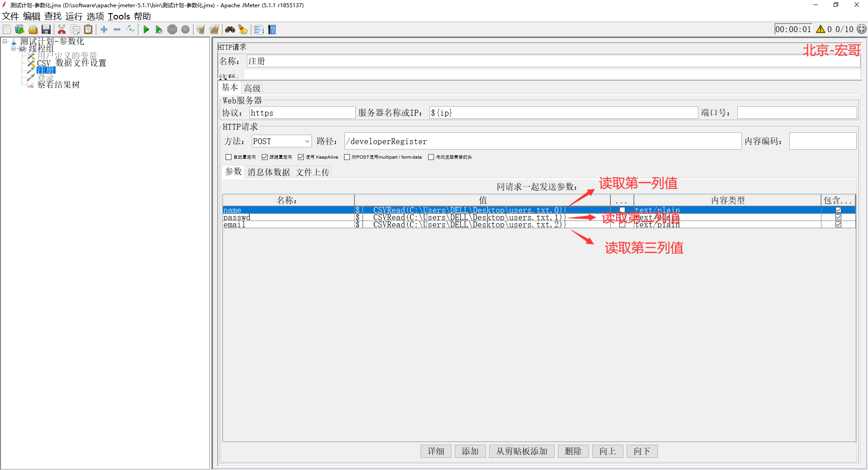Toggle include-equals checkbox for email row
This screenshot has width=868, height=470.
click(x=838, y=225)
